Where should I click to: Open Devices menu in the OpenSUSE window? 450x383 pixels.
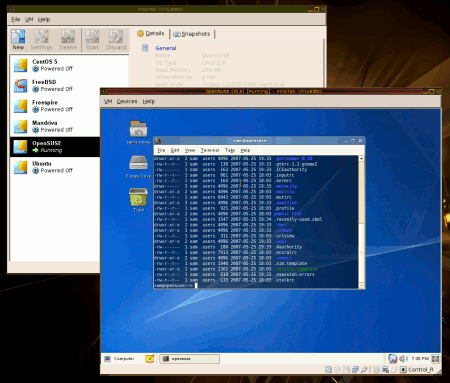127,101
